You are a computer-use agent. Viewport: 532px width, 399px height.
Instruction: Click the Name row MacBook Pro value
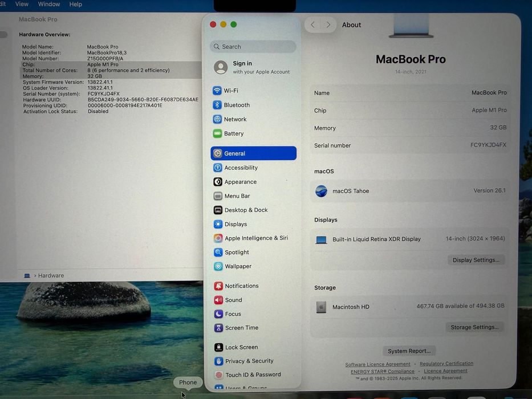click(x=489, y=92)
